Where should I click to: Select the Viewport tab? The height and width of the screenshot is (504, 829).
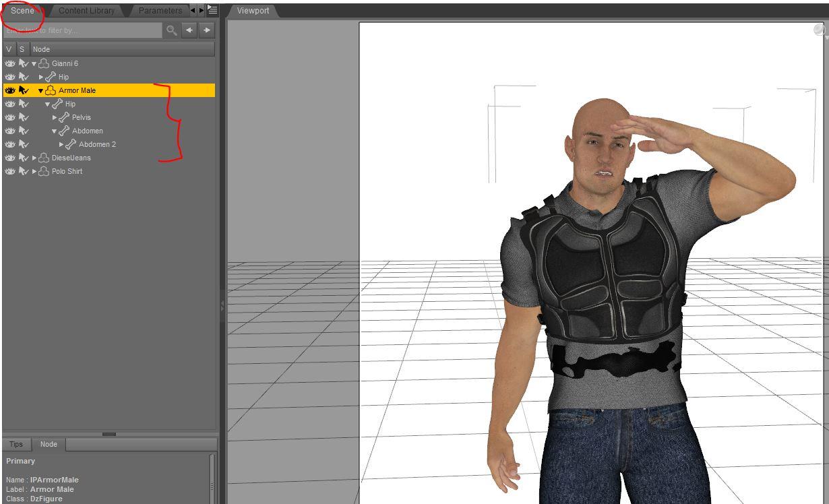coord(253,11)
